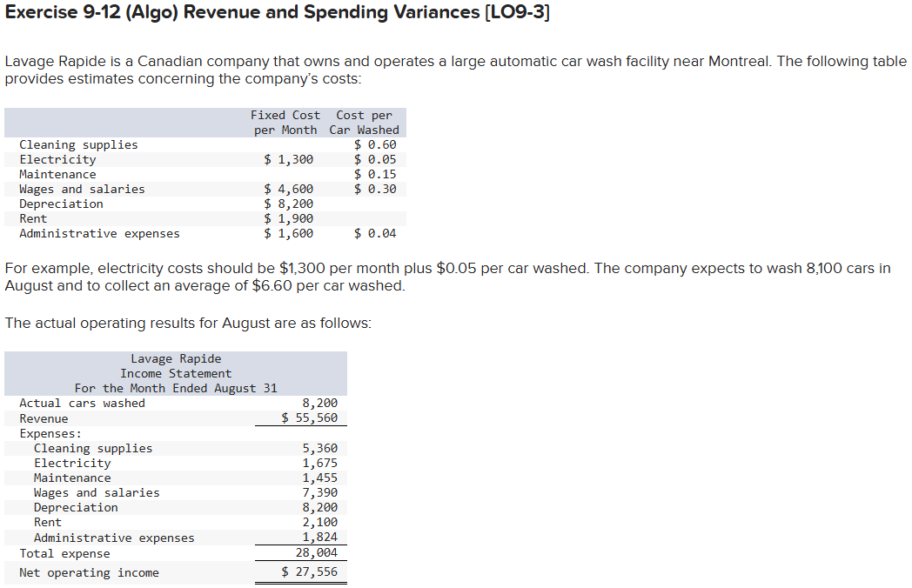Select the Revenue amount $55,560
912x588 pixels.
(x=318, y=418)
